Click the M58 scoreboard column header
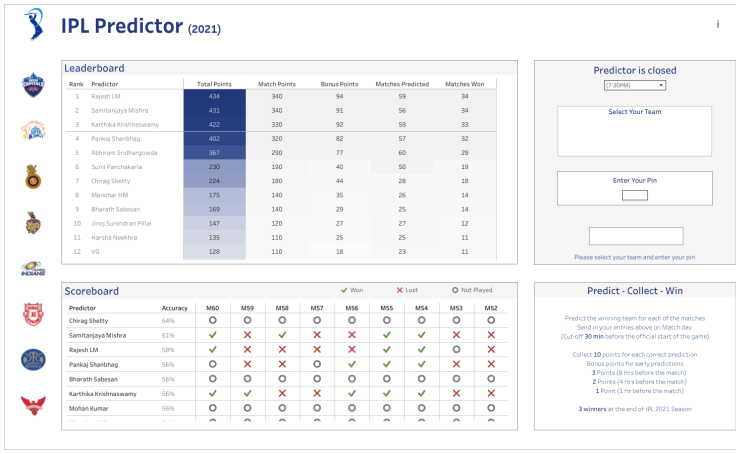 point(282,308)
